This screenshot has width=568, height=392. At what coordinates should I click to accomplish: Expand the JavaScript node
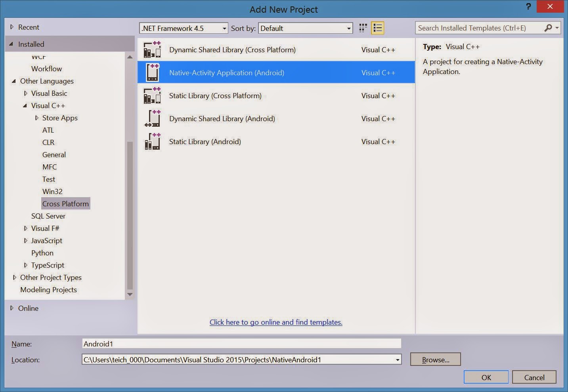pos(26,240)
